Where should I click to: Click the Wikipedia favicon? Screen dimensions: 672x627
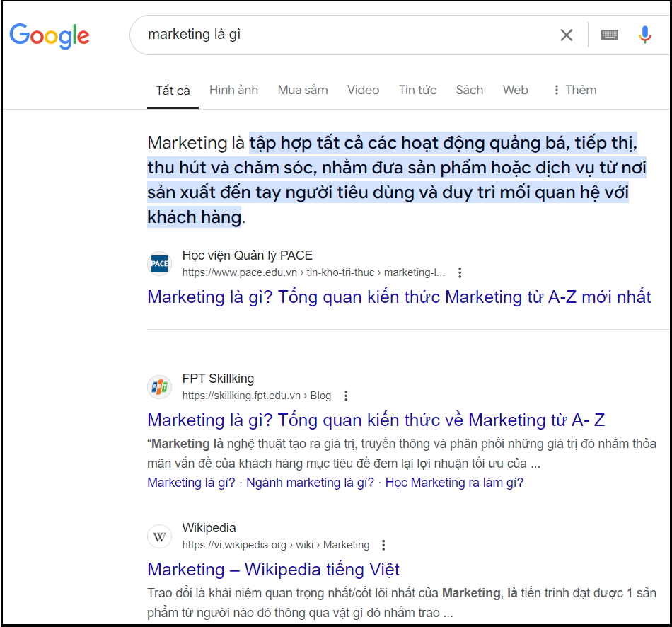[160, 536]
